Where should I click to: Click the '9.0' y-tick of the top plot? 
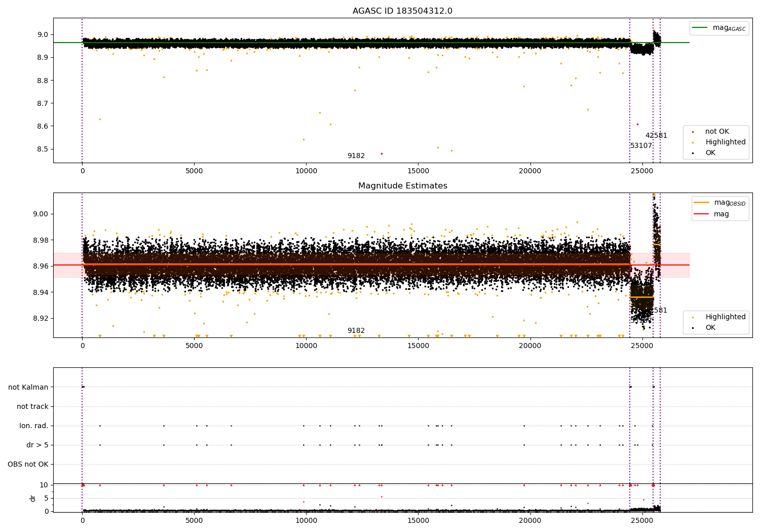tap(43, 34)
